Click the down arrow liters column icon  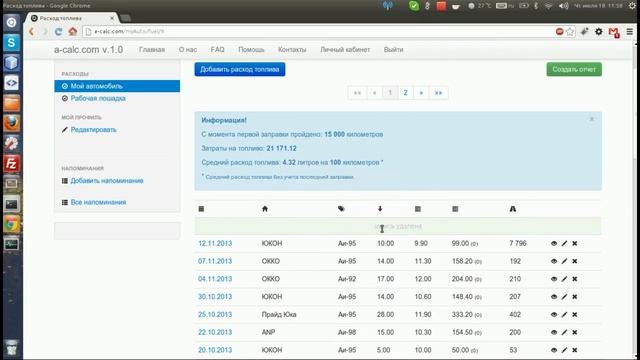(380, 209)
